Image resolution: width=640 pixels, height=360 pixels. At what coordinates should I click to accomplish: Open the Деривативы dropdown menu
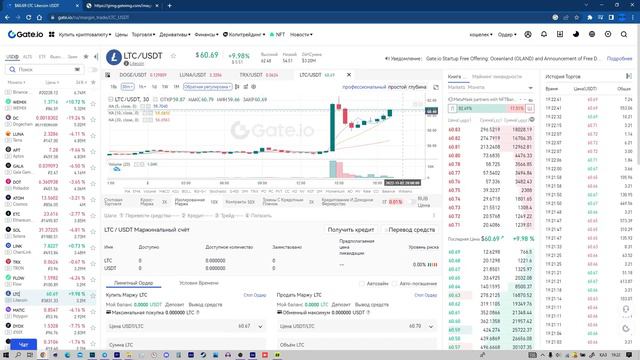click(x=175, y=35)
